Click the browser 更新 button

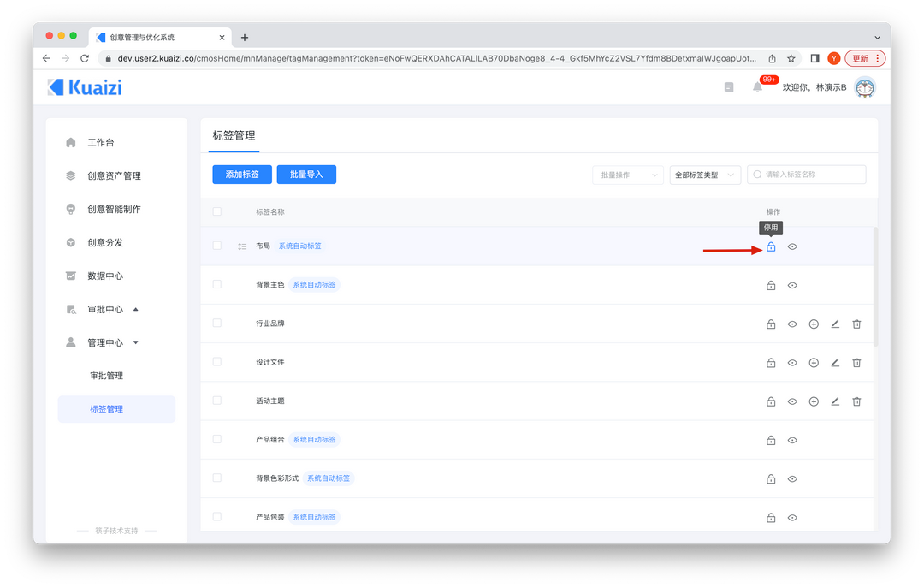[865, 58]
